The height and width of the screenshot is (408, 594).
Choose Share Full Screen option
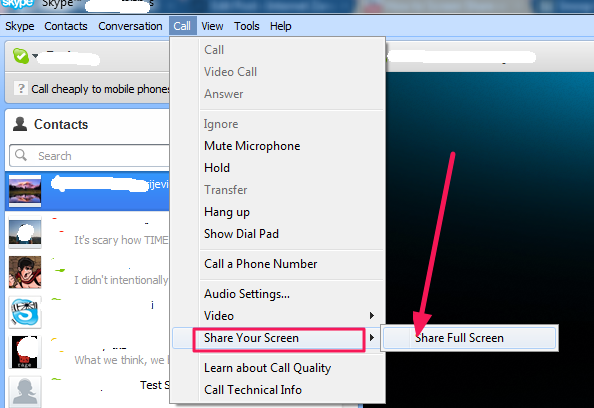(x=469, y=338)
